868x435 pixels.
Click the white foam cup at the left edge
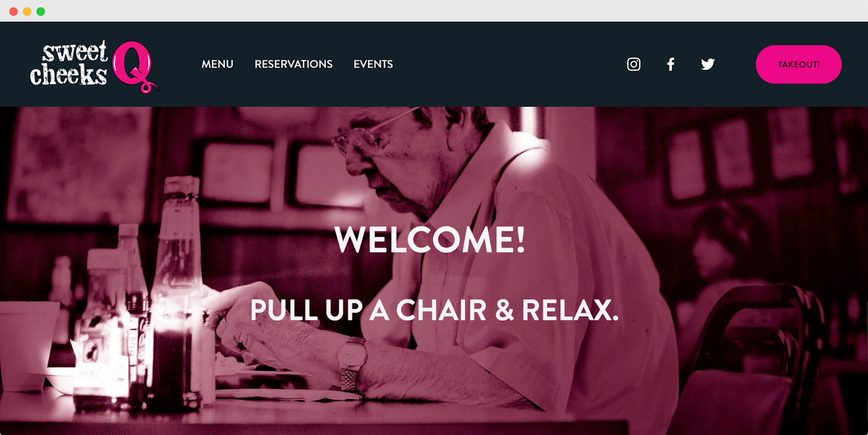pyautogui.click(x=27, y=346)
